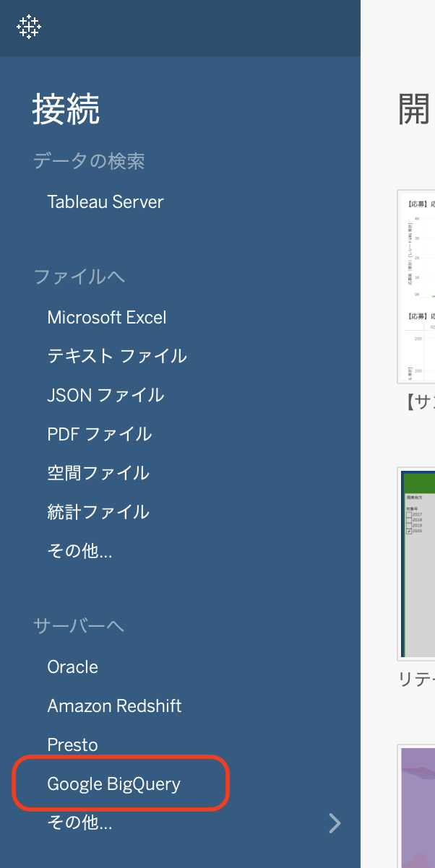Connect to Google BigQuery
The height and width of the screenshot is (868, 435).
point(114,784)
